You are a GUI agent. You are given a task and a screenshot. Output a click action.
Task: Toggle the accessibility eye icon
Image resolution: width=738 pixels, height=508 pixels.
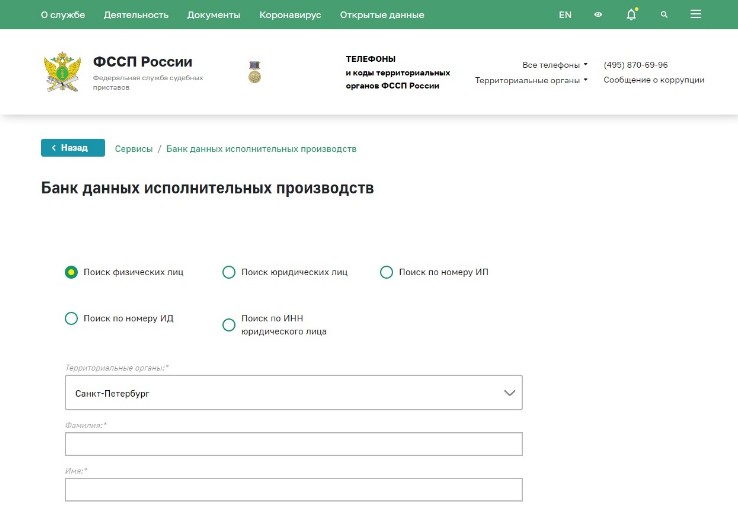[598, 15]
